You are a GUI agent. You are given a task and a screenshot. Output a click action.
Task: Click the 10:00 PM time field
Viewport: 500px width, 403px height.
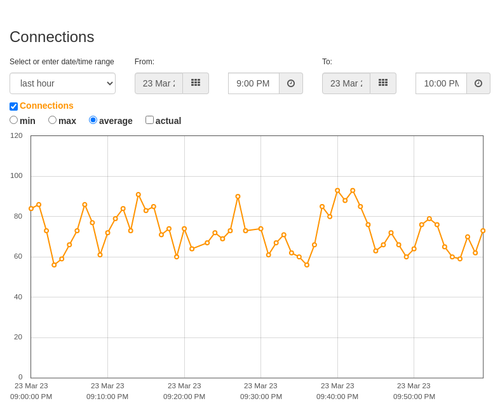(441, 83)
